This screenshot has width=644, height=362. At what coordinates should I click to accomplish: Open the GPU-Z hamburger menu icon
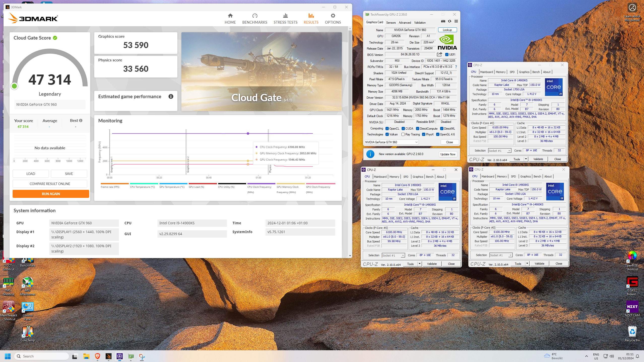(456, 21)
